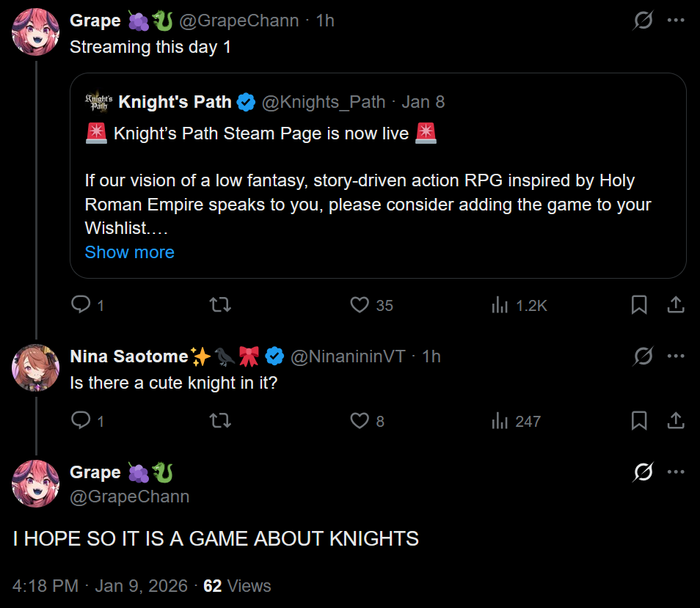This screenshot has width=700, height=608.
Task: Open Grok icon on Grape's first tweet
Action: point(643,20)
